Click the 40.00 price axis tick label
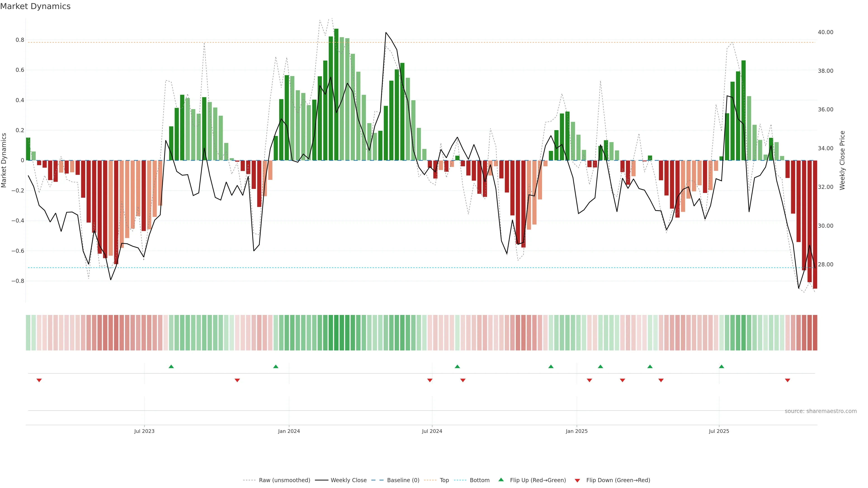The image size is (868, 488). click(x=825, y=32)
